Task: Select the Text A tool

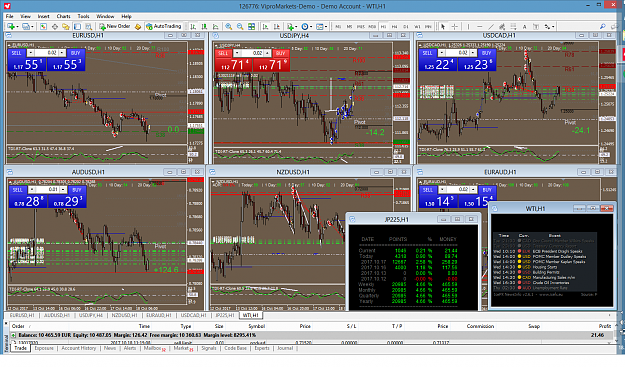Action: pyautogui.click(x=525, y=26)
